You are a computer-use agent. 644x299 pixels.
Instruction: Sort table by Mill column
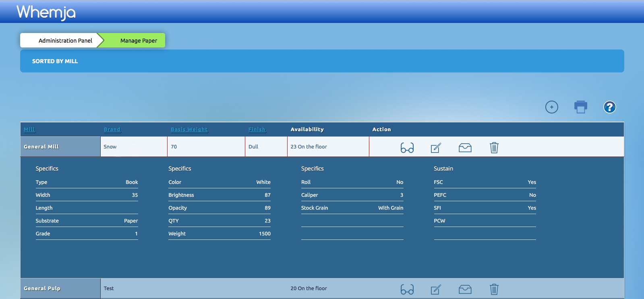(x=29, y=130)
